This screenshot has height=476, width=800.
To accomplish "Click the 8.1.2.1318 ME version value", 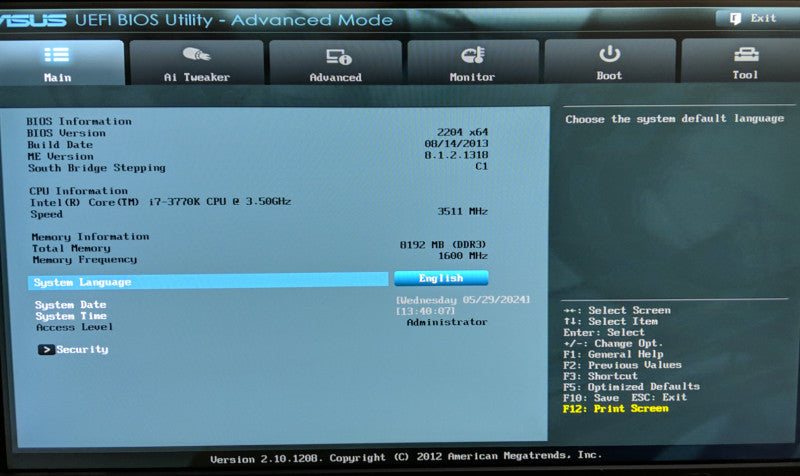I will pos(457,155).
